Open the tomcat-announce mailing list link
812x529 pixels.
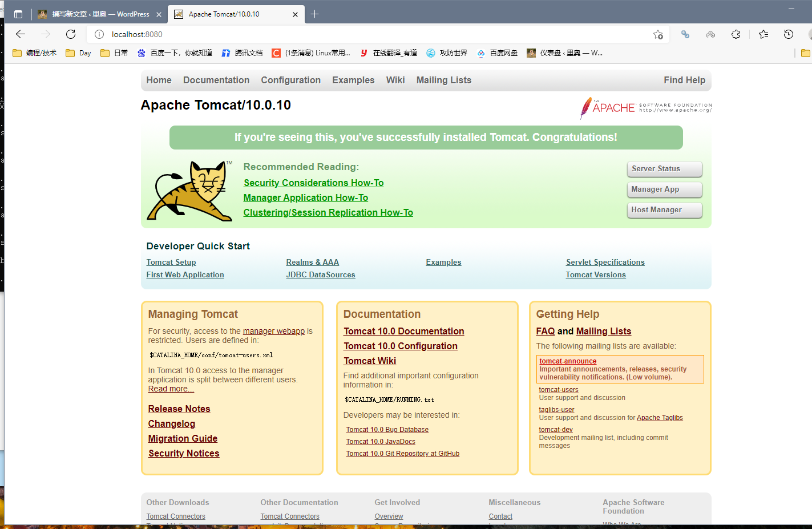click(568, 361)
